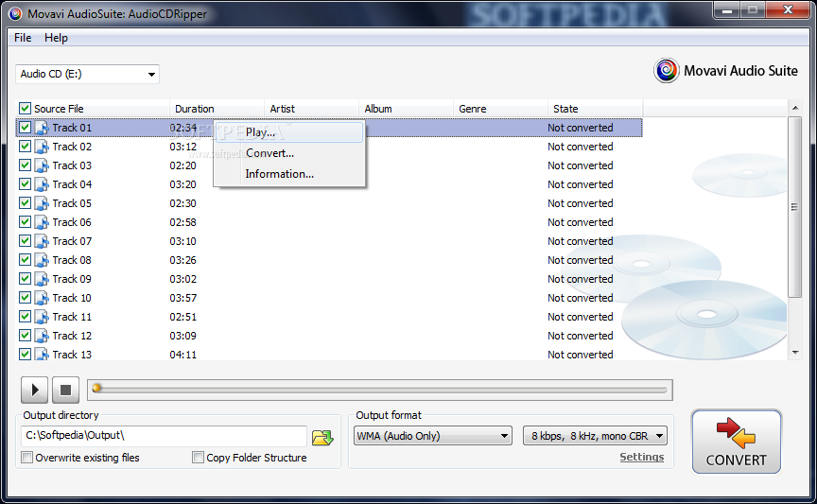Sort by the Duration column header
This screenshot has height=504, width=817.
(x=217, y=109)
